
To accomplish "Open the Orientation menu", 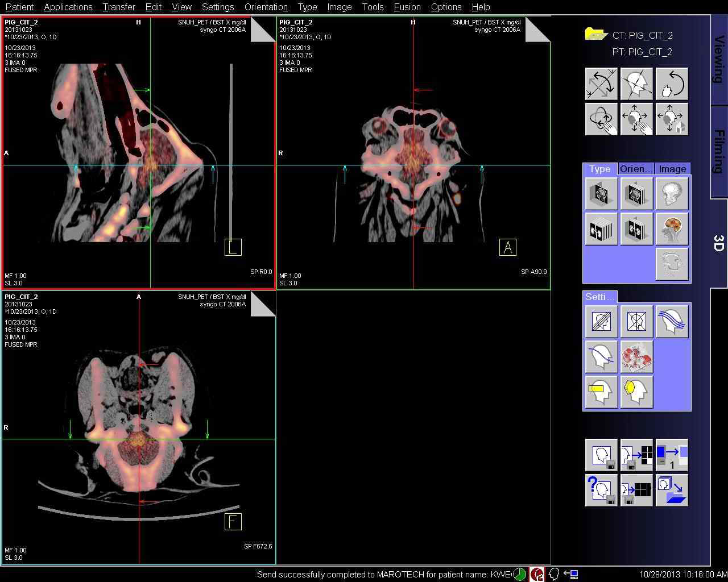I will coord(266,7).
